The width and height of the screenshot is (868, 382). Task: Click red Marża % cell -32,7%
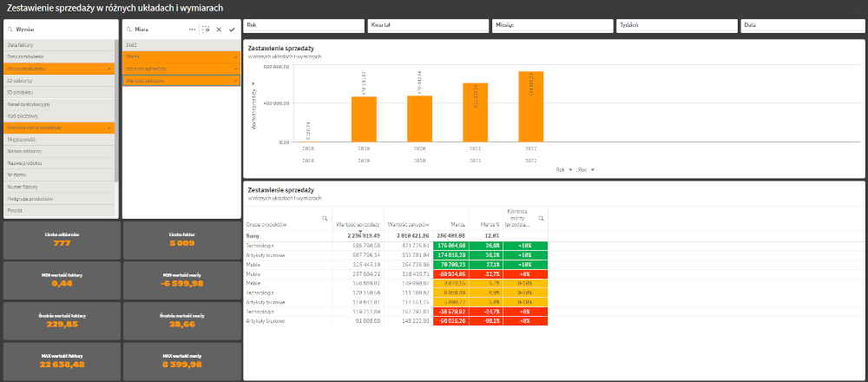(486, 273)
